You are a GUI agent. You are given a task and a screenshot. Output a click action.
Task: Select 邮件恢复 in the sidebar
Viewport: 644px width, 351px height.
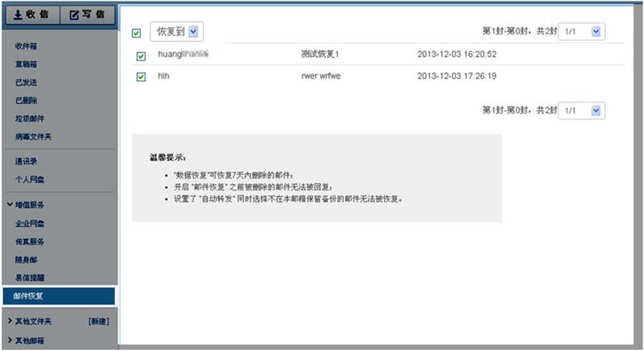click(29, 296)
